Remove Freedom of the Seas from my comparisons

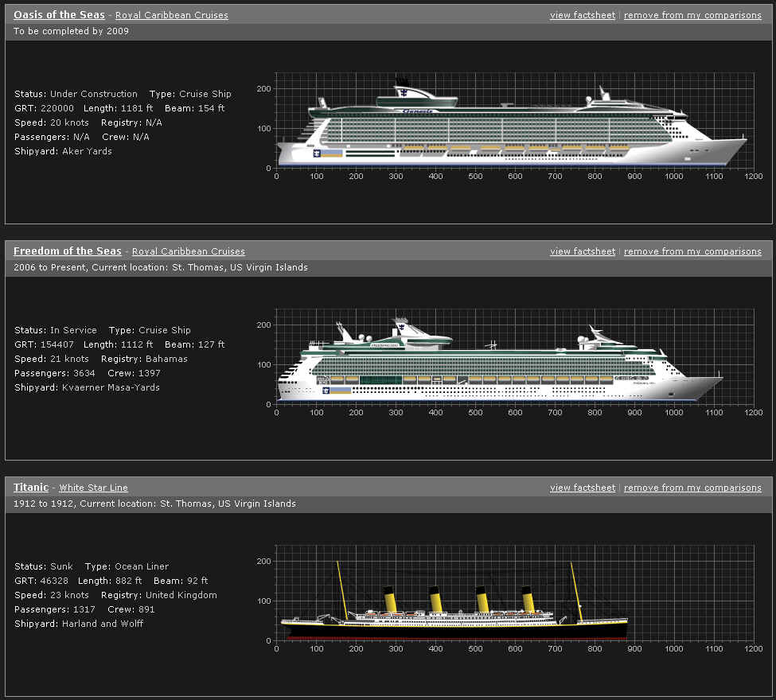click(692, 251)
